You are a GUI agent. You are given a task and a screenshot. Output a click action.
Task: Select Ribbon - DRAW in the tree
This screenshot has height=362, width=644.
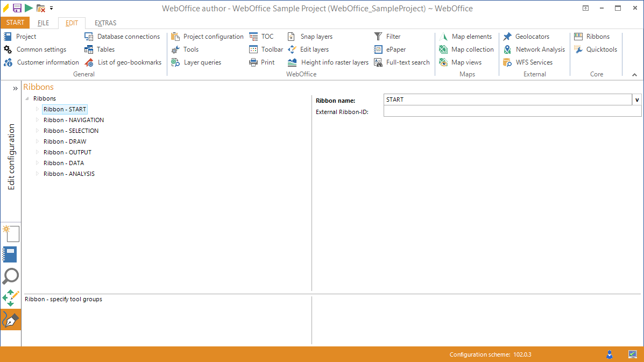(x=65, y=141)
